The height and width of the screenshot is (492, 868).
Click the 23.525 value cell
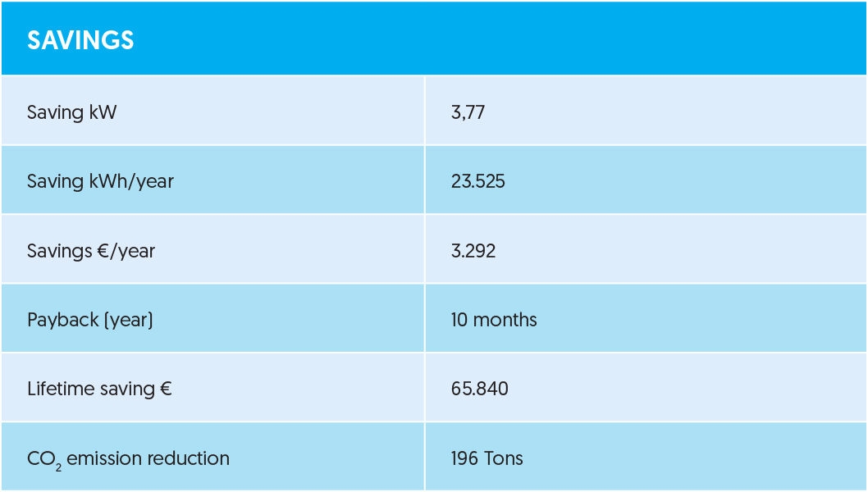(477, 181)
